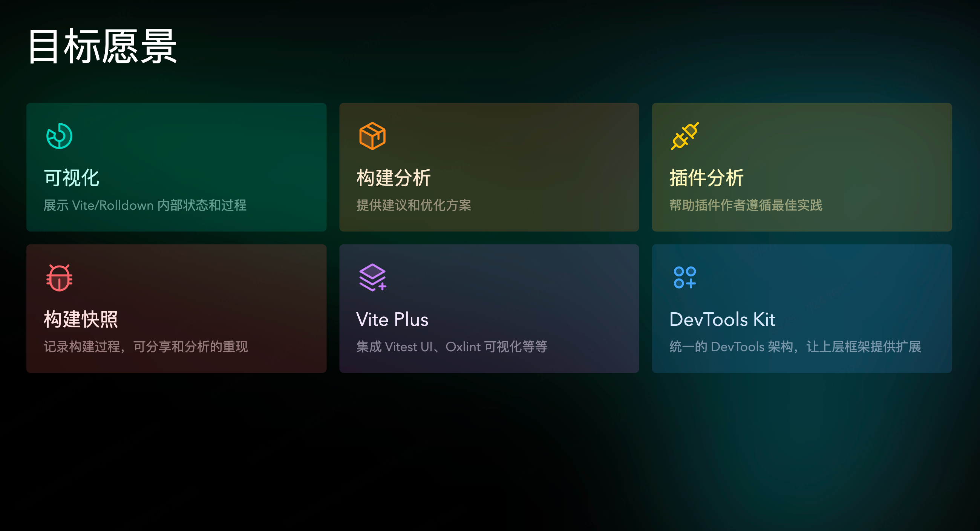Image resolution: width=980 pixels, height=531 pixels.
Task: Click the Vite Plus card heading
Action: click(x=392, y=319)
